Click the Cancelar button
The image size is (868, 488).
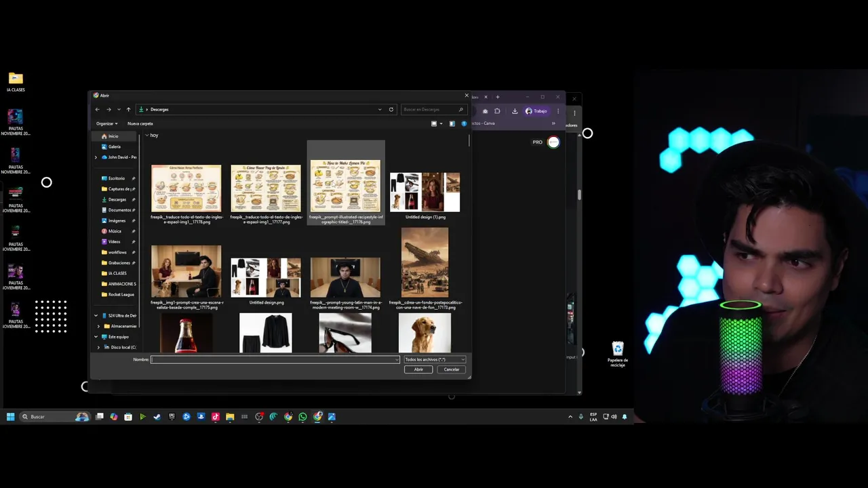tap(452, 369)
